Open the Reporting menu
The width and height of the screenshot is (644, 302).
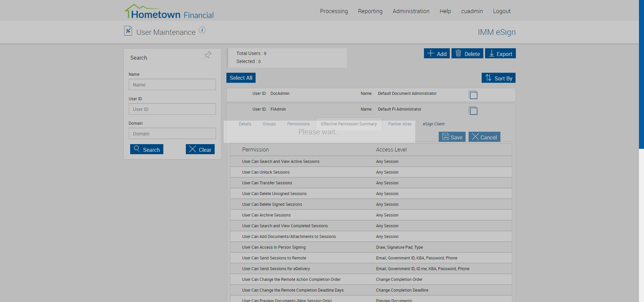pos(370,11)
